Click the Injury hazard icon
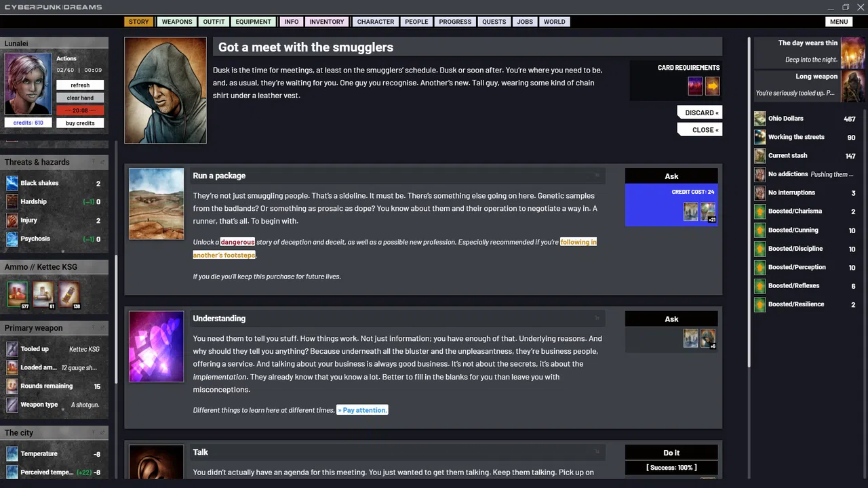Screen dimensions: 868x488 (x=12, y=220)
